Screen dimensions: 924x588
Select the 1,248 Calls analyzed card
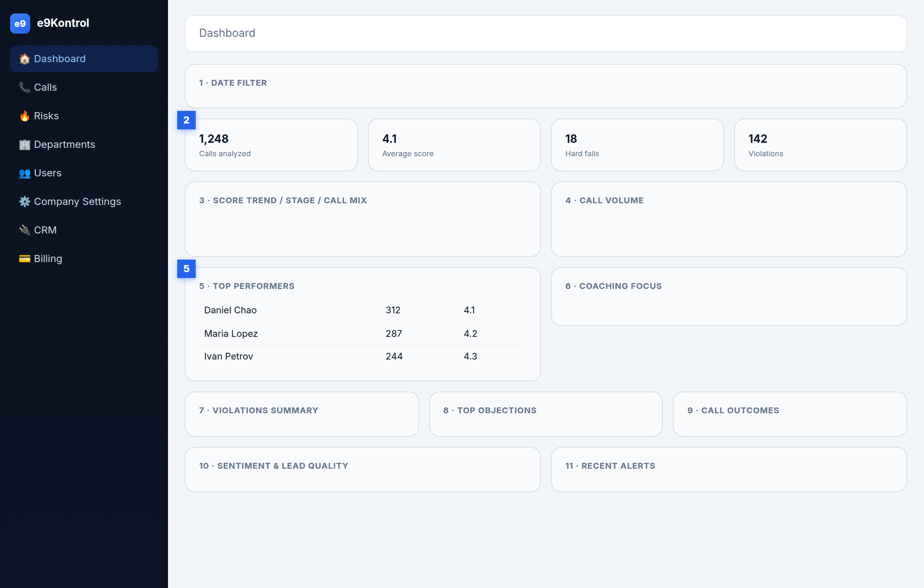click(x=271, y=145)
